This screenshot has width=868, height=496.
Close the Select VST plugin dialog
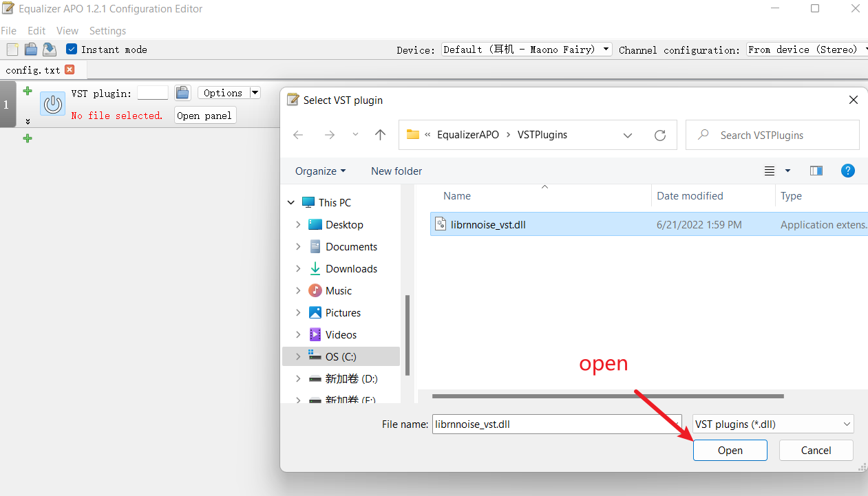tap(854, 100)
